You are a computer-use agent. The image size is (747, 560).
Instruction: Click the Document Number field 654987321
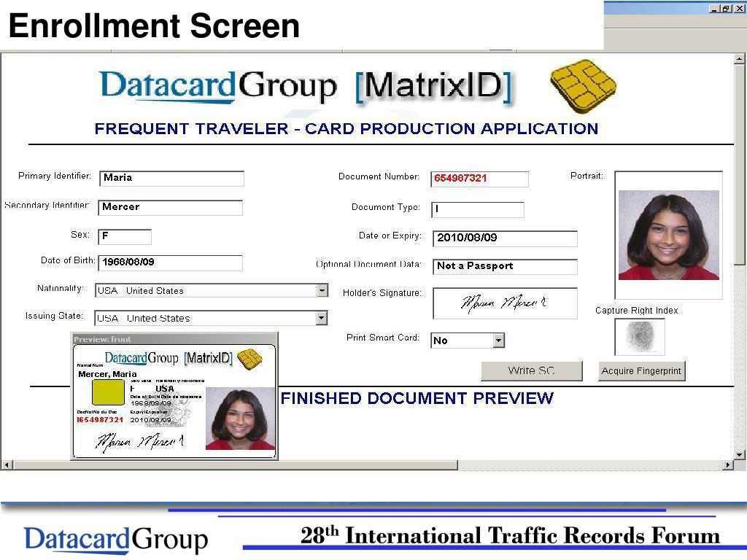(x=479, y=179)
